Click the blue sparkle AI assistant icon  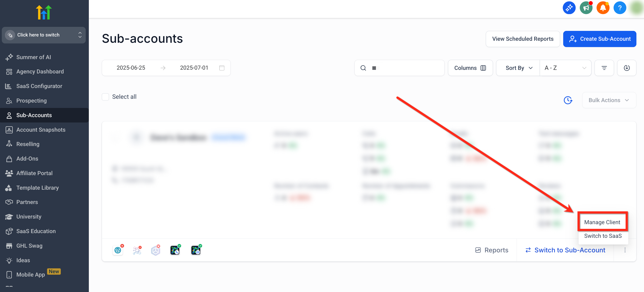coord(569,8)
